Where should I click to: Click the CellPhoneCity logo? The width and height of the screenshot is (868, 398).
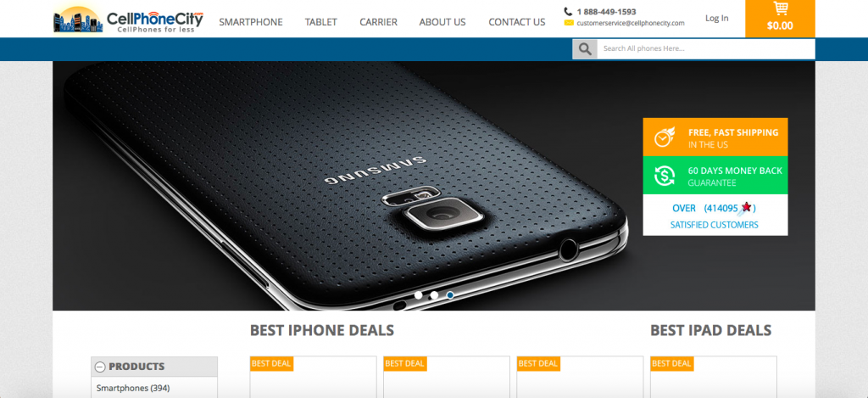pos(129,19)
